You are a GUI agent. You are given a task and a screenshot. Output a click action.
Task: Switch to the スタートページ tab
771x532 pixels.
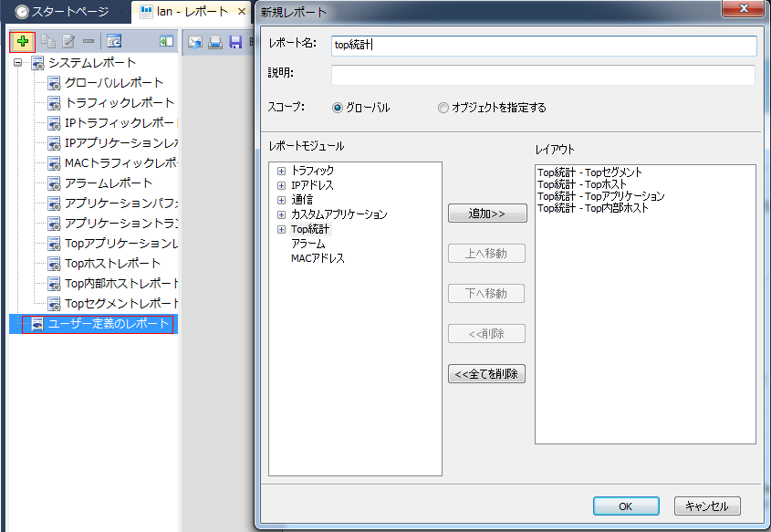point(62,12)
